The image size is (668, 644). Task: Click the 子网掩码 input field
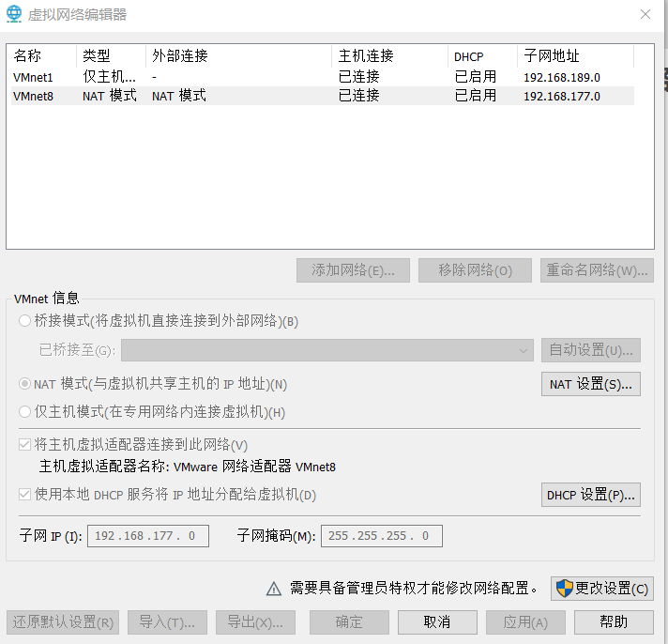click(382, 536)
